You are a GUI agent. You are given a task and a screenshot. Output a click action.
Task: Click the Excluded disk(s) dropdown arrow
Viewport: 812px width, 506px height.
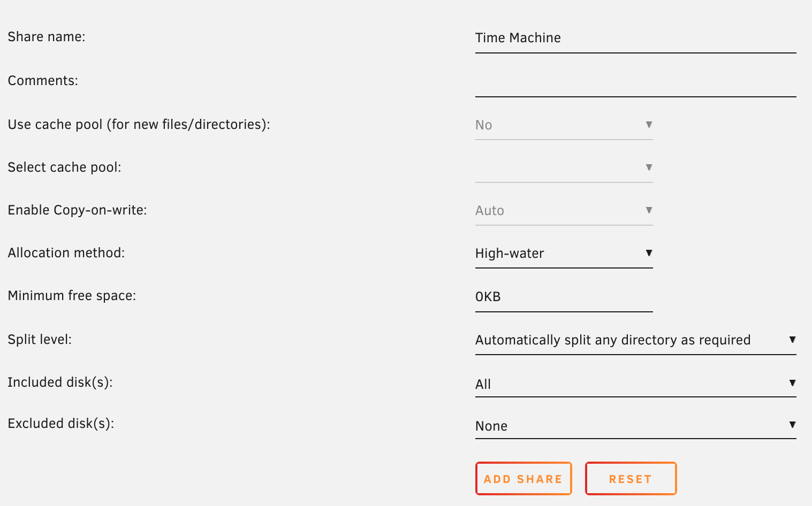792,425
